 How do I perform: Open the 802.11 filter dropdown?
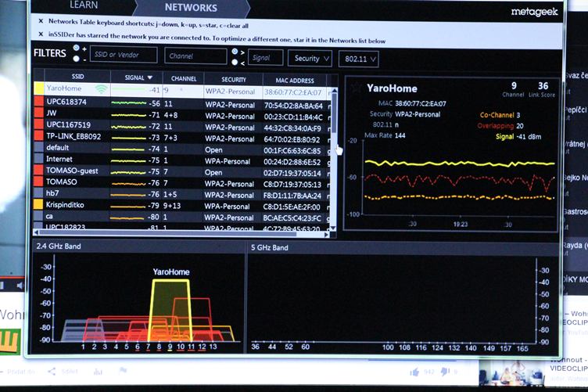pos(359,59)
